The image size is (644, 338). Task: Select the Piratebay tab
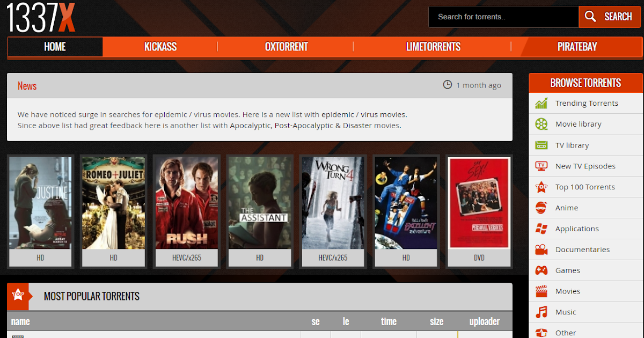click(577, 47)
